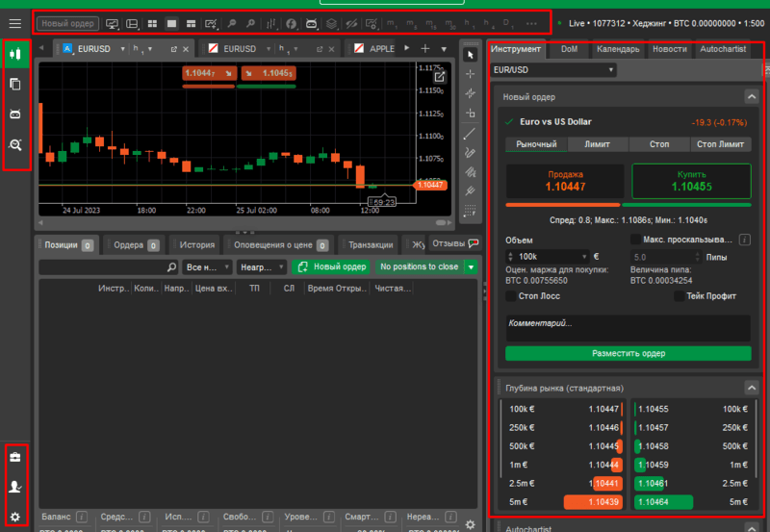Select the Trade candlestick sidebar icon
The height and width of the screenshot is (532, 770).
[15, 54]
